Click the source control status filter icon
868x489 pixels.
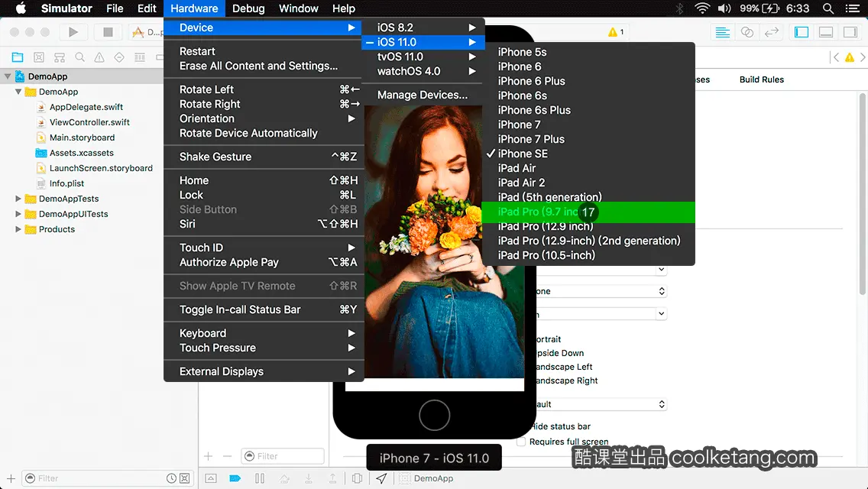[x=185, y=478]
